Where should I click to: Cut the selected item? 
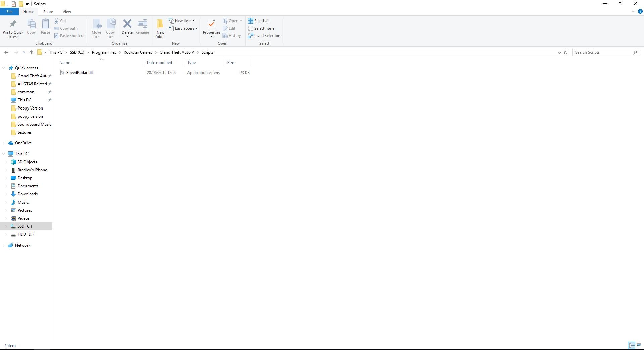click(x=60, y=21)
